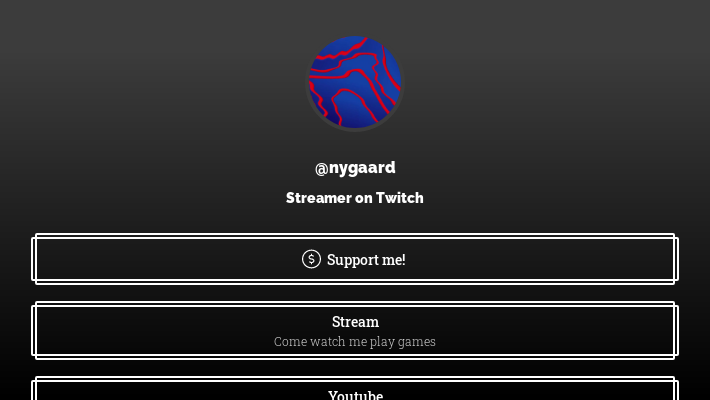710x400 pixels.
Task: Click the Support me! button
Action: 355,259
